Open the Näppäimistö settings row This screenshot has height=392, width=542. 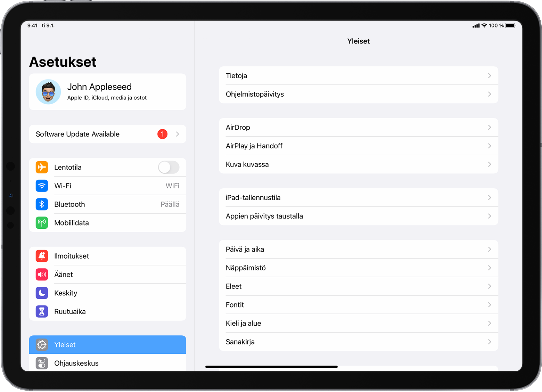tap(358, 268)
